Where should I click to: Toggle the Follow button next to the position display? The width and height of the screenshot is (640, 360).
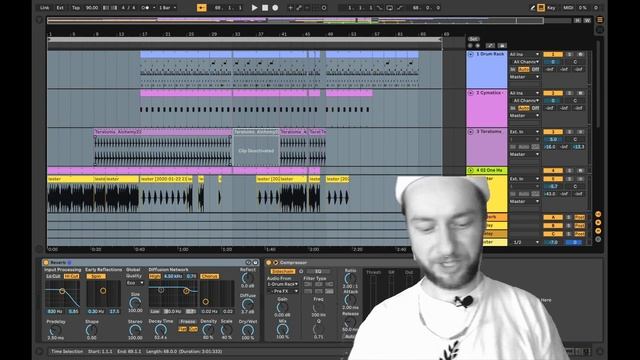pos(201,8)
